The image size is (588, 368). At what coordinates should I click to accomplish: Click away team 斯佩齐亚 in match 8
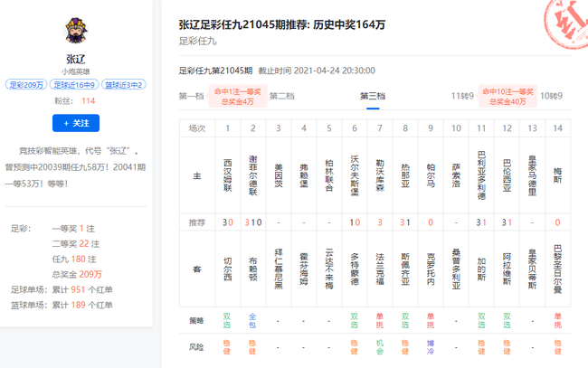pos(405,269)
